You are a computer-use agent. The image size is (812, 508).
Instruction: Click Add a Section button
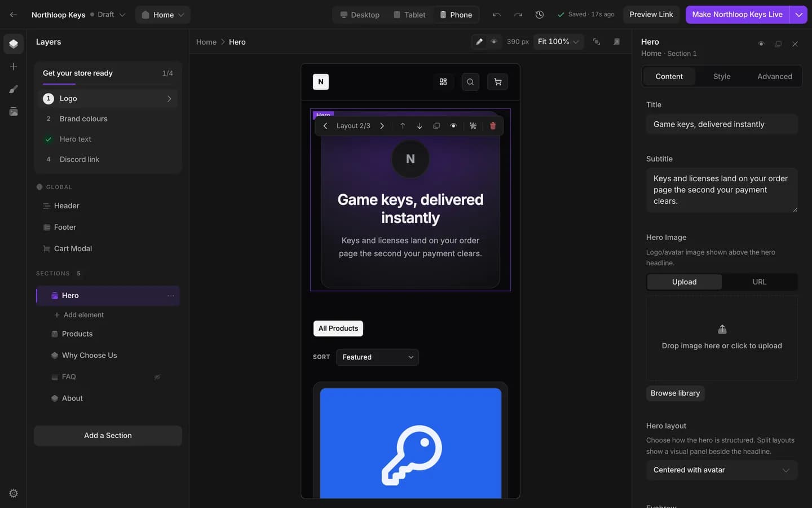(108, 436)
